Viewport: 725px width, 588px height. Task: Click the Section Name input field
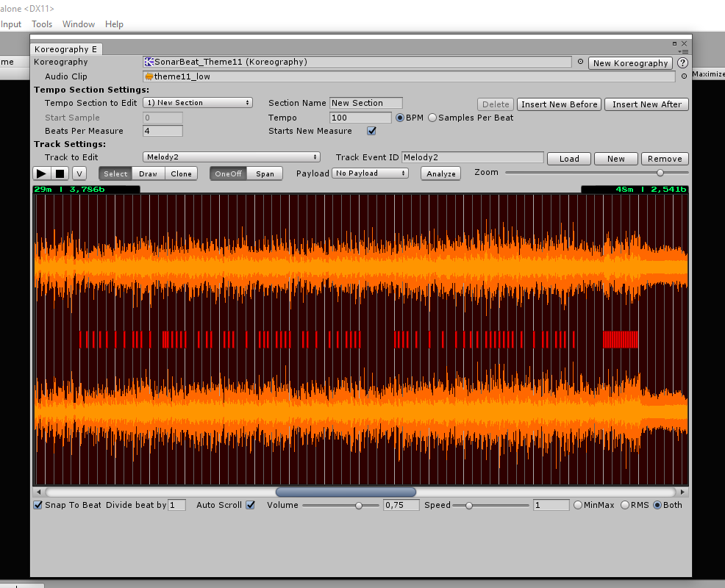pos(365,103)
